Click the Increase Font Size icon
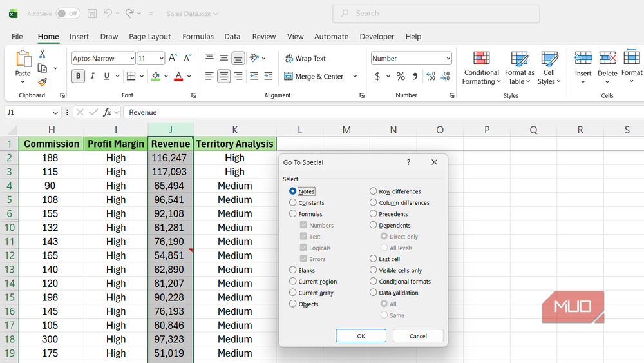This screenshot has height=363, width=644. coord(173,58)
